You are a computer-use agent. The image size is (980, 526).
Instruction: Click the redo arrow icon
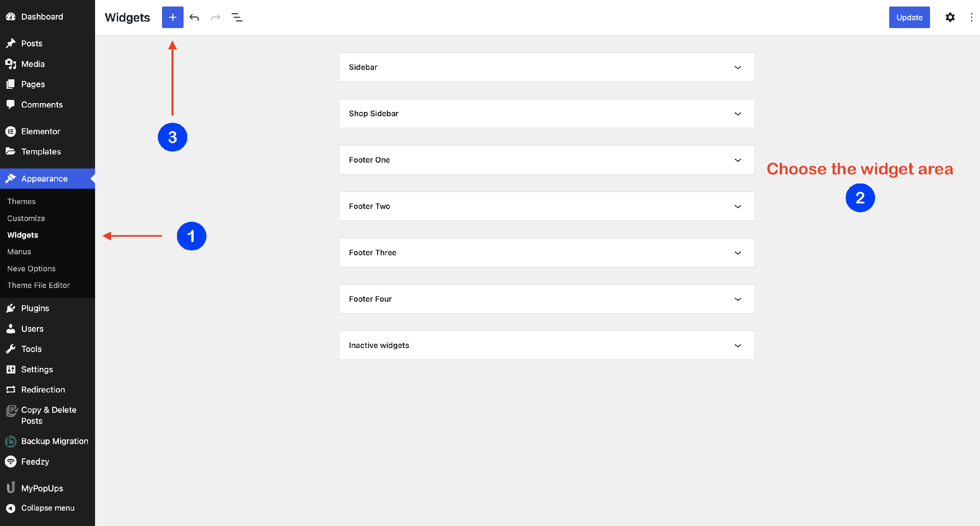point(215,17)
